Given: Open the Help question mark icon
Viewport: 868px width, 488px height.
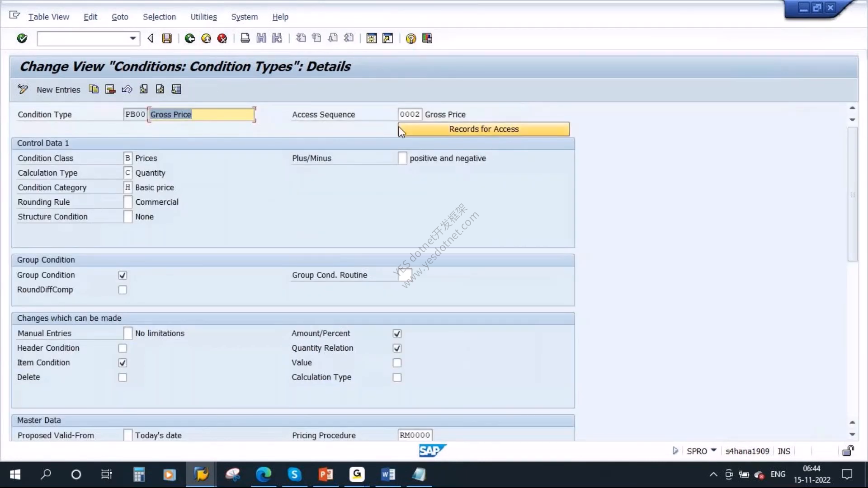Looking at the screenshot, I should 410,38.
